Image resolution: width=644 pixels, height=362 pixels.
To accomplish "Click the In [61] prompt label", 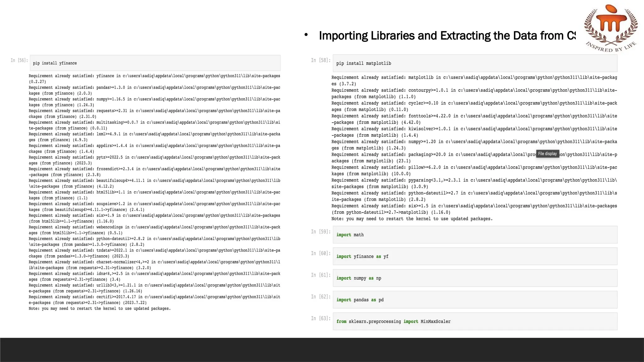I will [x=320, y=275].
